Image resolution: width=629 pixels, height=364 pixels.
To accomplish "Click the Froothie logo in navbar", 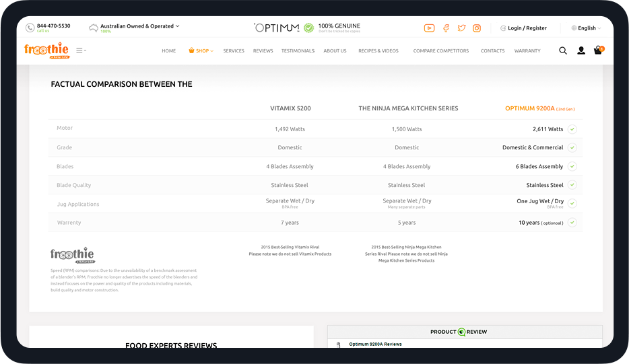I will click(x=46, y=50).
